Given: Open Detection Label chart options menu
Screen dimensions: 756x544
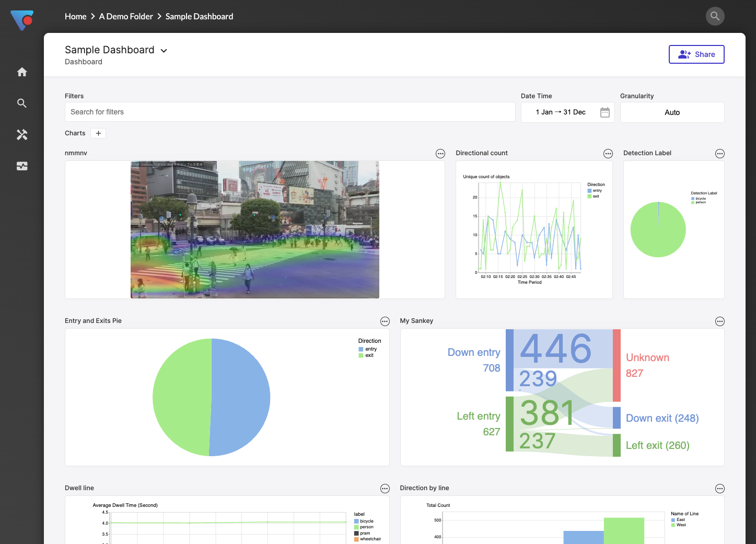Looking at the screenshot, I should click(720, 154).
